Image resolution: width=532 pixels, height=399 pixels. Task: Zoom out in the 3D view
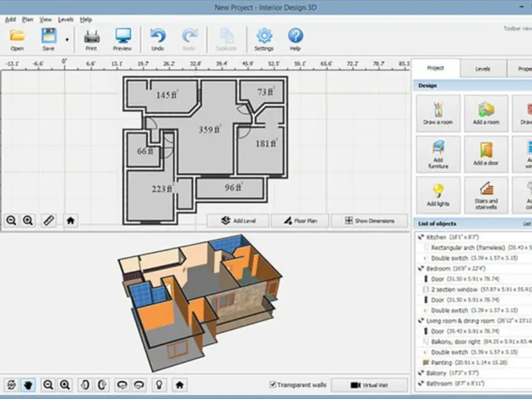pos(48,385)
